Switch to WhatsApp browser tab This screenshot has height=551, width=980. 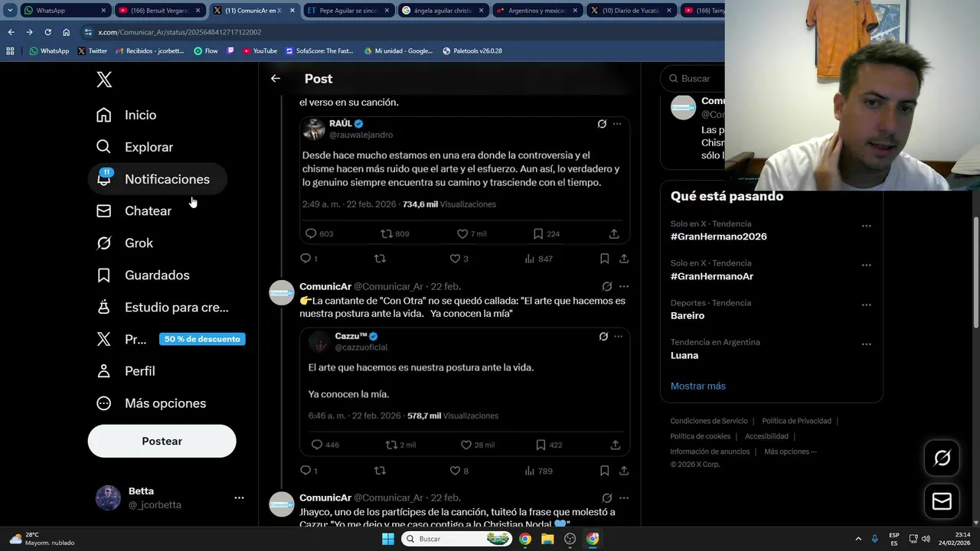pyautogui.click(x=65, y=11)
